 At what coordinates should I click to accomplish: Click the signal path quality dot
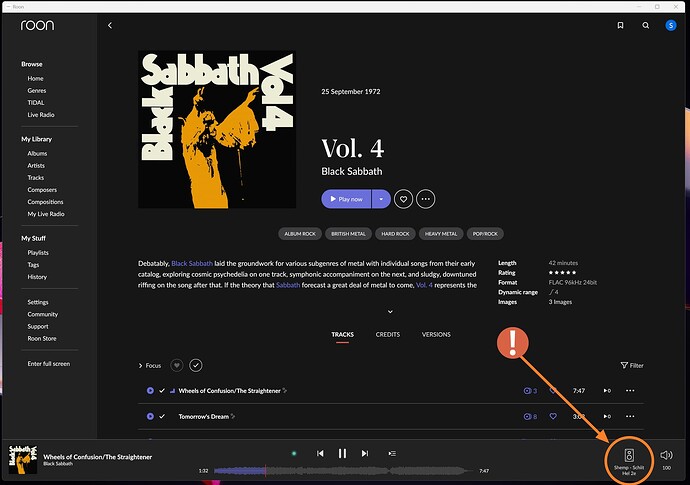294,453
